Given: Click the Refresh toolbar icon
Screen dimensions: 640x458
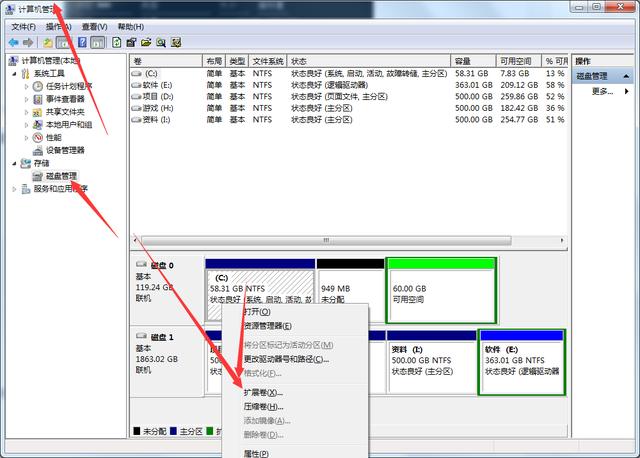Looking at the screenshot, I should [x=117, y=43].
